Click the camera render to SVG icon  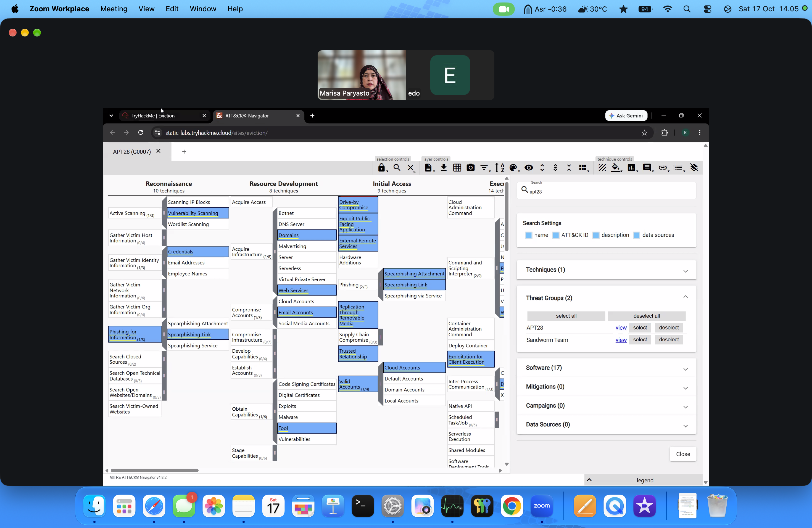coord(471,167)
